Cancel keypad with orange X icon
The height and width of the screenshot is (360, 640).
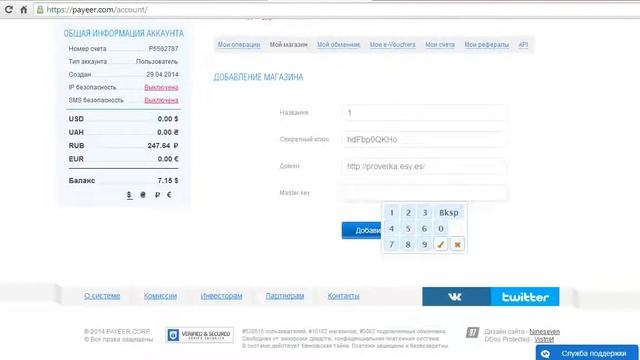[457, 244]
